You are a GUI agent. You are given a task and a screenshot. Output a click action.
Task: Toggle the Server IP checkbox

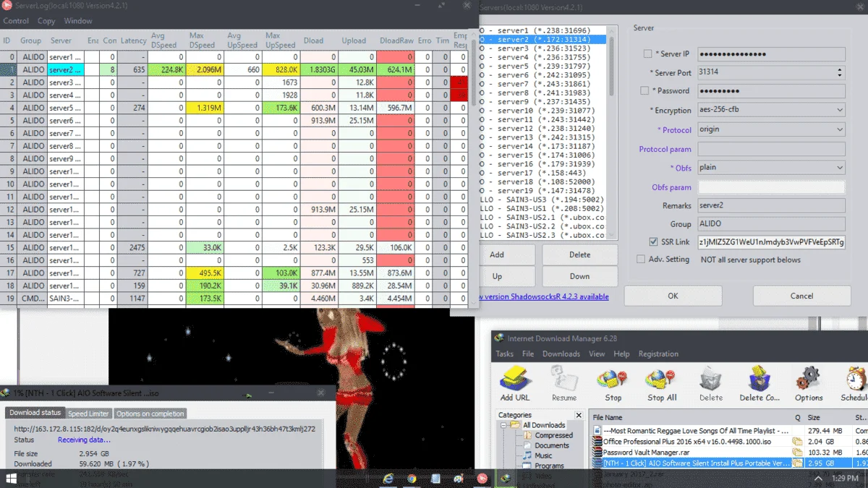click(647, 54)
